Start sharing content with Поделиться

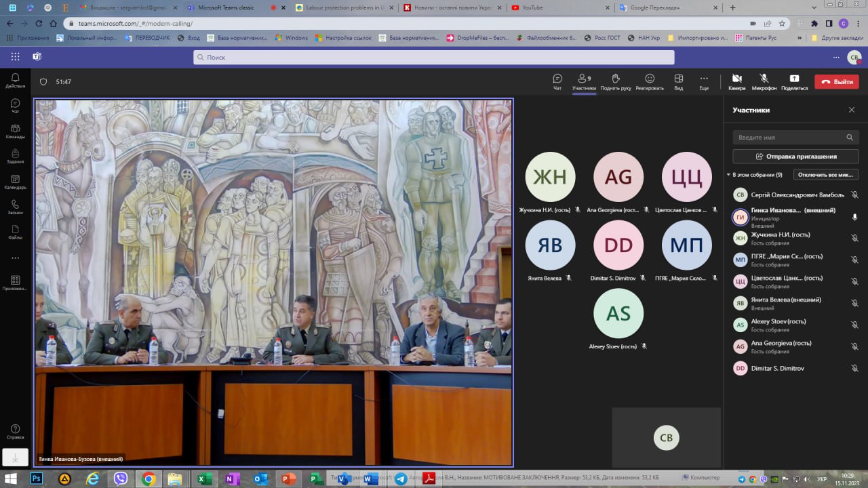pyautogui.click(x=794, y=81)
